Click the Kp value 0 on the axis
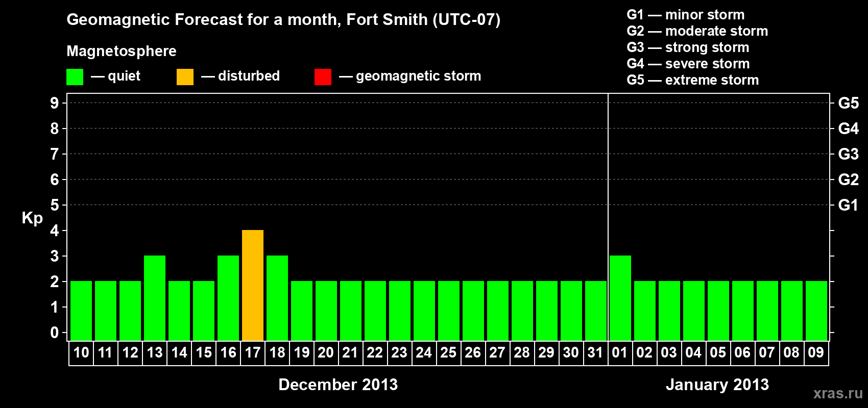Image resolution: width=868 pixels, height=408 pixels. point(55,333)
